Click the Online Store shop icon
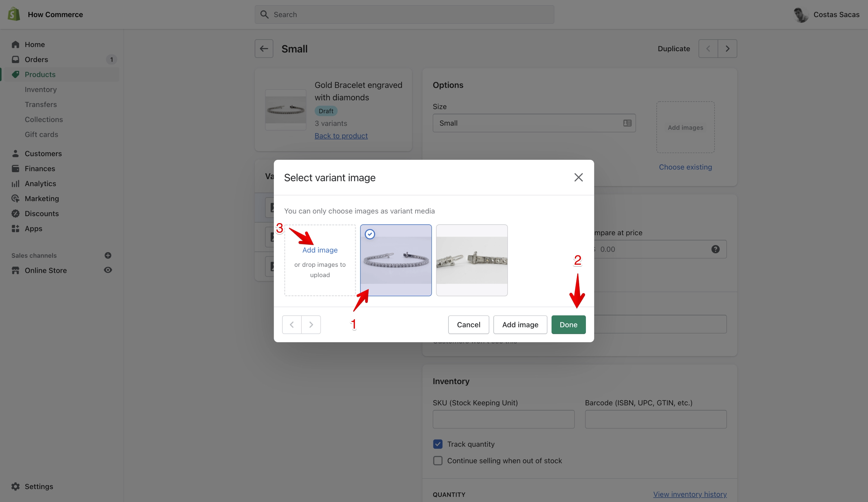The image size is (868, 502). (15, 270)
